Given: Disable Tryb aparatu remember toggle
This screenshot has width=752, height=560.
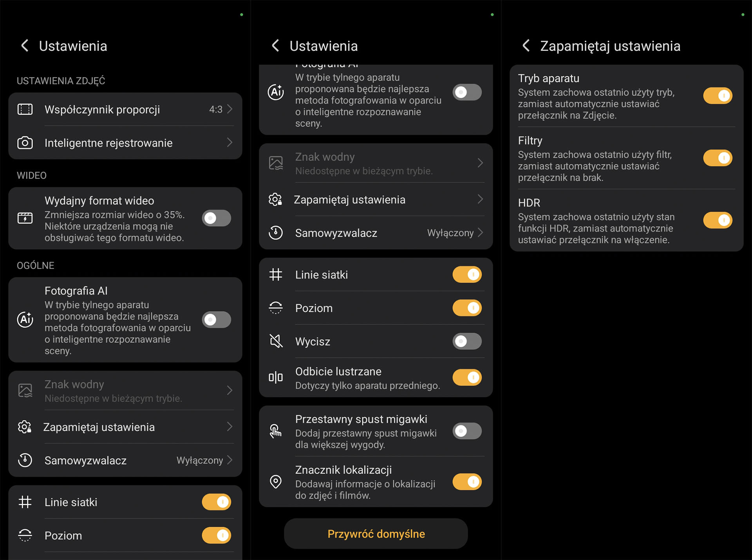Looking at the screenshot, I should tap(718, 96).
